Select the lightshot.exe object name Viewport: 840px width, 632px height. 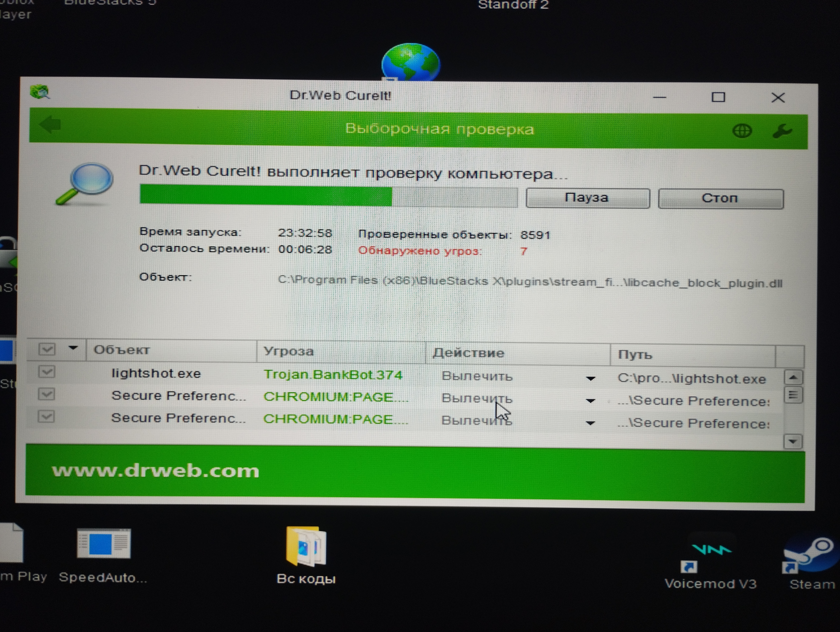click(x=156, y=373)
